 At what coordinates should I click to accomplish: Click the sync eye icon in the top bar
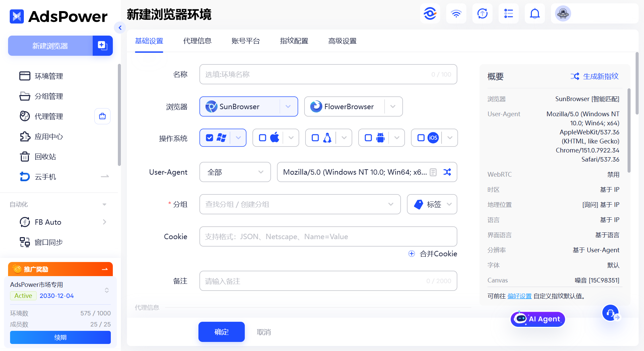click(x=430, y=13)
